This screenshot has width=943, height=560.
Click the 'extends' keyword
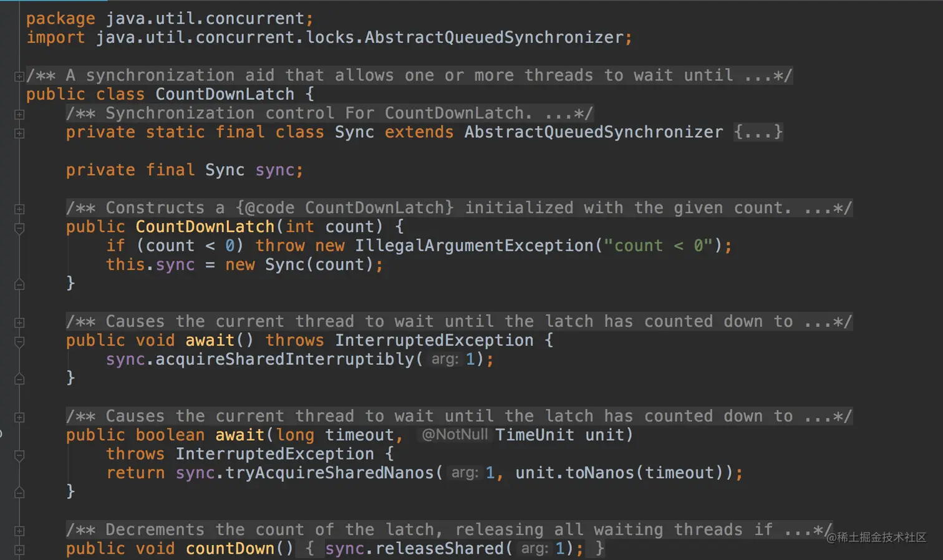(419, 132)
